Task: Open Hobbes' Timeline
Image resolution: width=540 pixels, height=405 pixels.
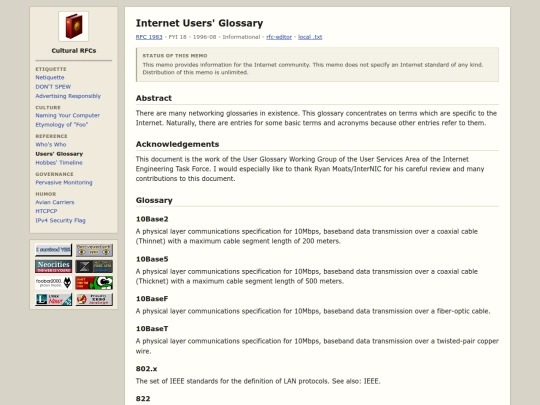Action: [59, 163]
